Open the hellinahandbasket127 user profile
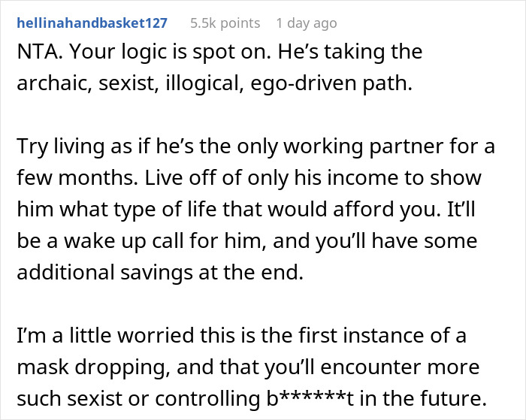 92,23
